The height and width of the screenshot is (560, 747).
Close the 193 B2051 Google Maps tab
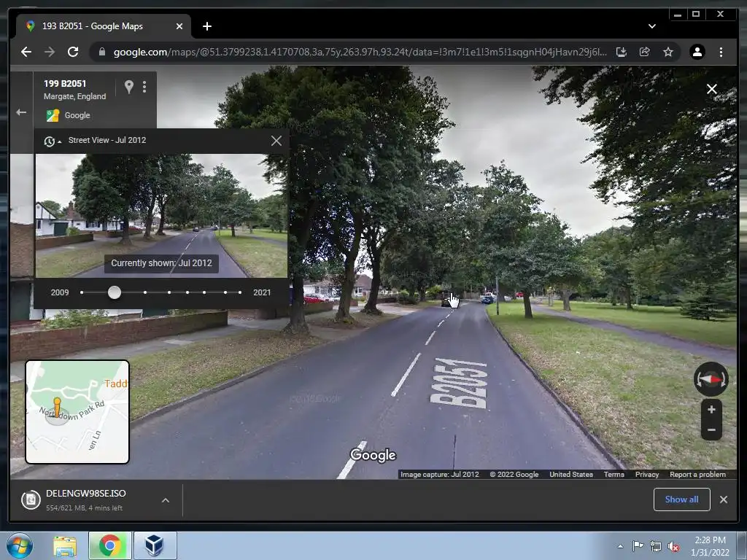[179, 26]
